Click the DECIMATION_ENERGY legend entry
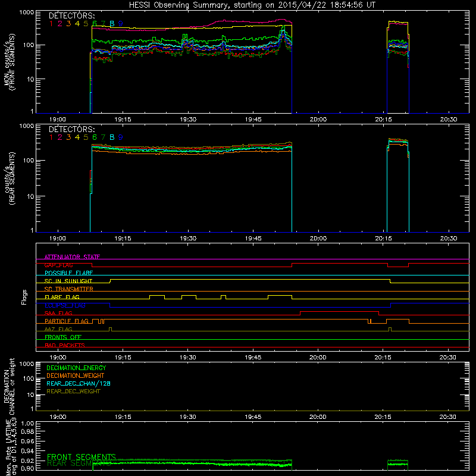476x476 pixels. point(76,368)
